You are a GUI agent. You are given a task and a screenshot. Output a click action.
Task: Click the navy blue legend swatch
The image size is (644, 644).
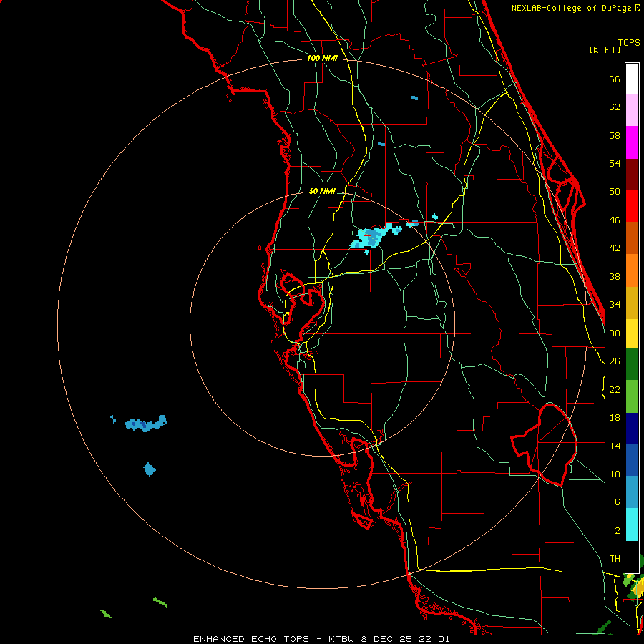click(632, 429)
